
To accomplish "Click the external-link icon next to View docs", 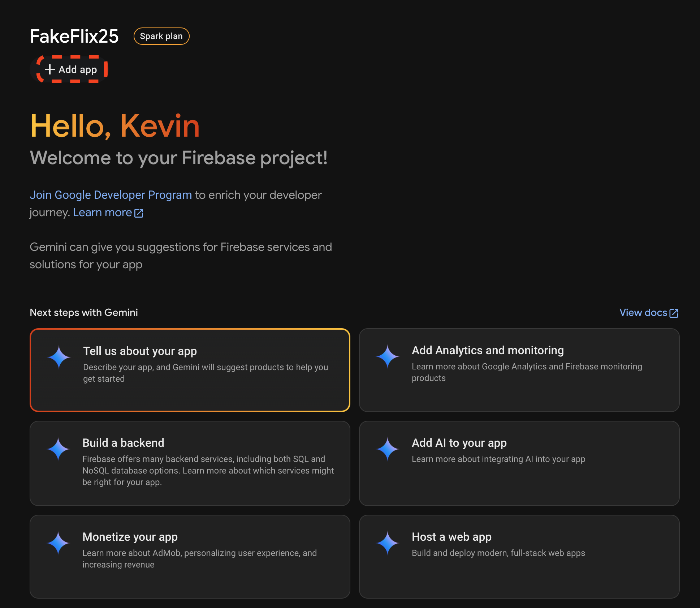I will coord(674,313).
